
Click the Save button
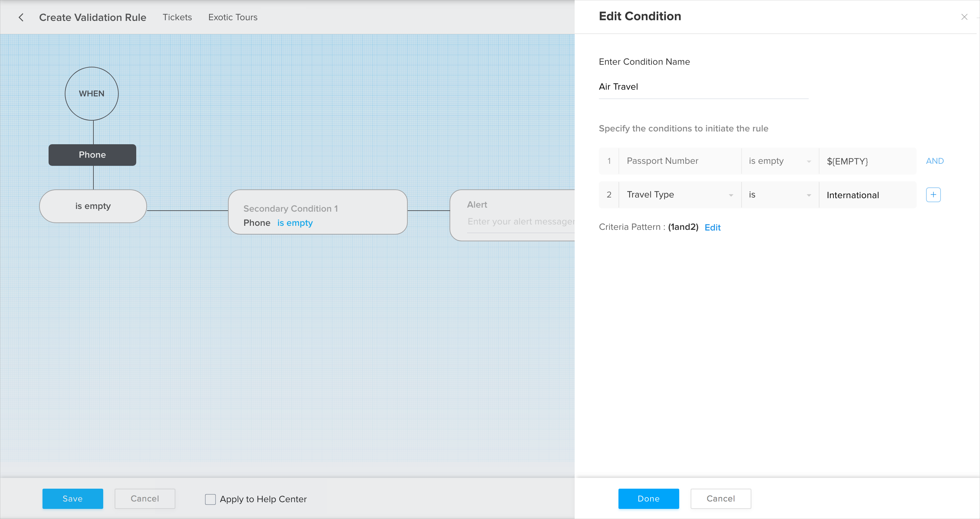[72, 498]
